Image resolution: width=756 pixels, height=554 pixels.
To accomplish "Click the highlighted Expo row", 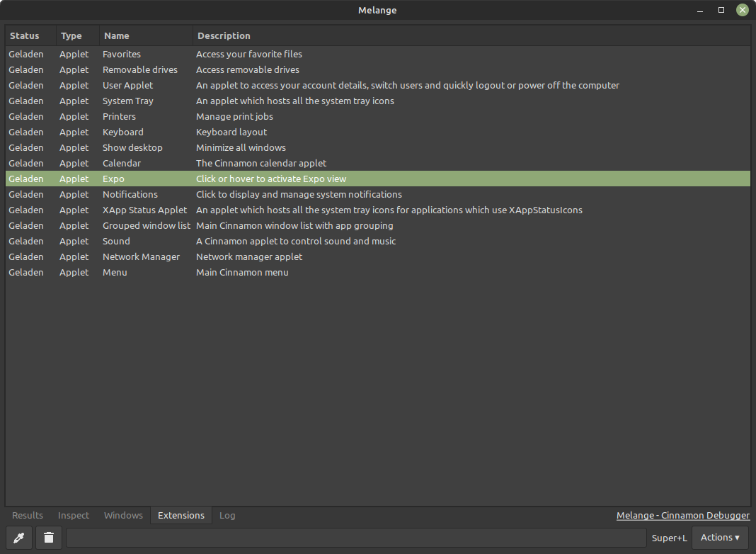I will (378, 179).
